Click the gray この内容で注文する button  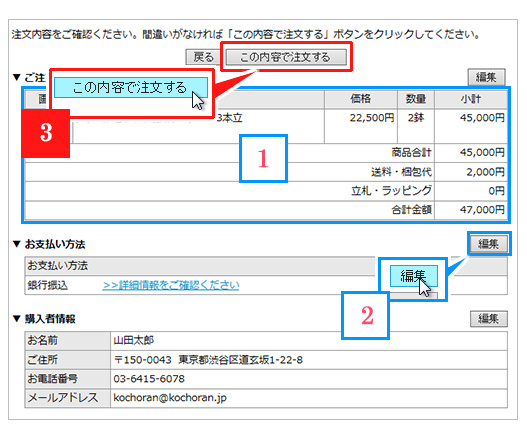coord(286,57)
